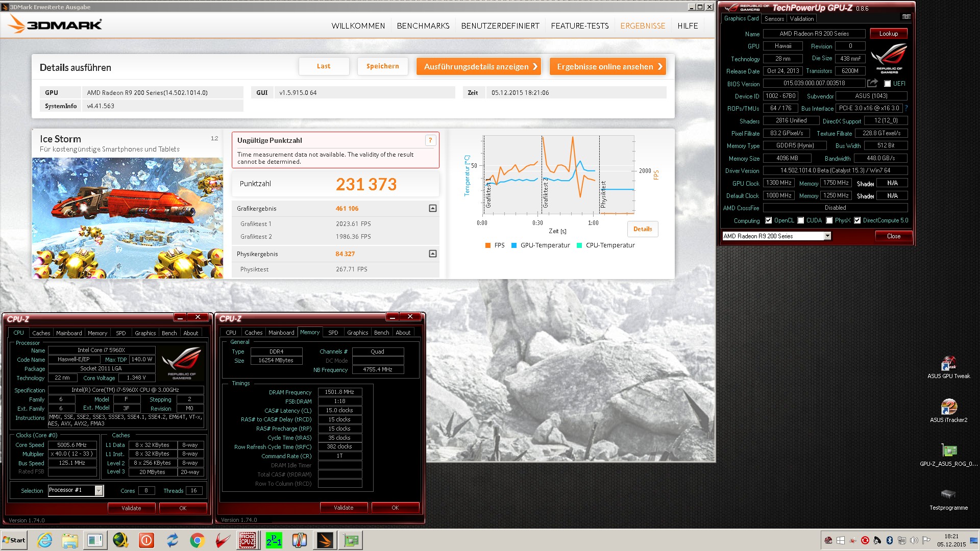Click the GPU-Temperatur blue legend swatch
The height and width of the screenshot is (551, 980).
point(514,245)
